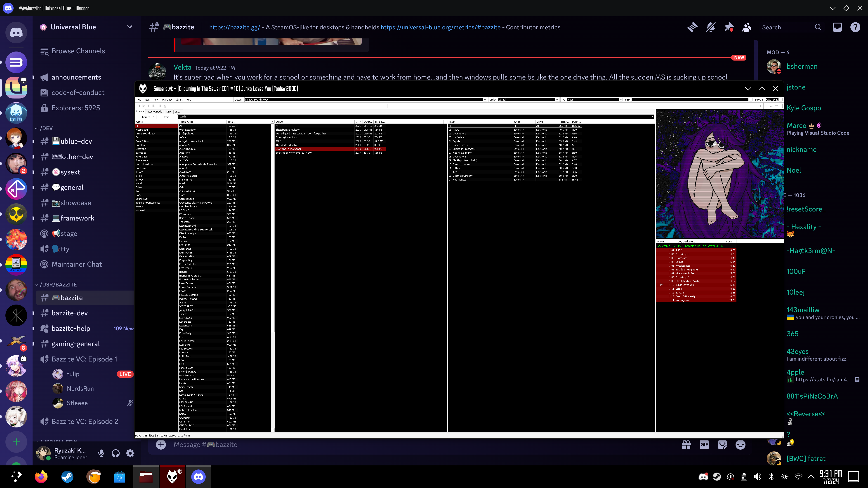Open Discord user settings gear
This screenshot has height=488, width=868.
point(130,453)
